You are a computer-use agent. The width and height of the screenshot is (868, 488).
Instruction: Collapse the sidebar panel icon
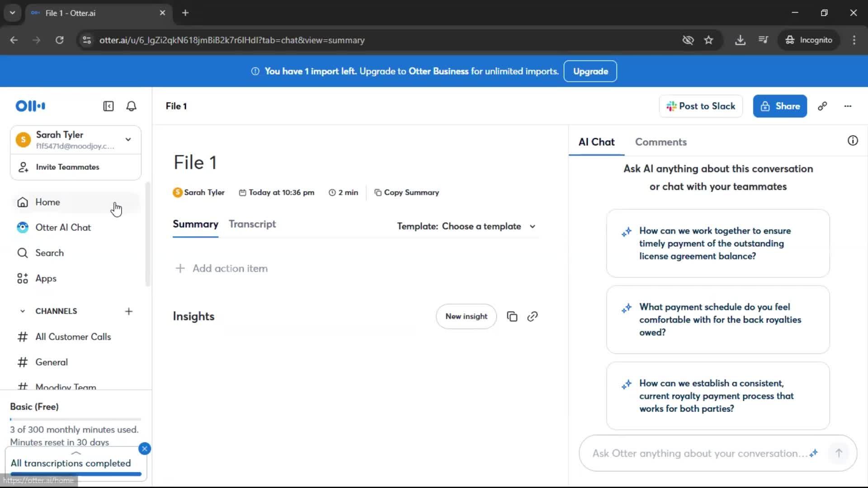(x=108, y=106)
